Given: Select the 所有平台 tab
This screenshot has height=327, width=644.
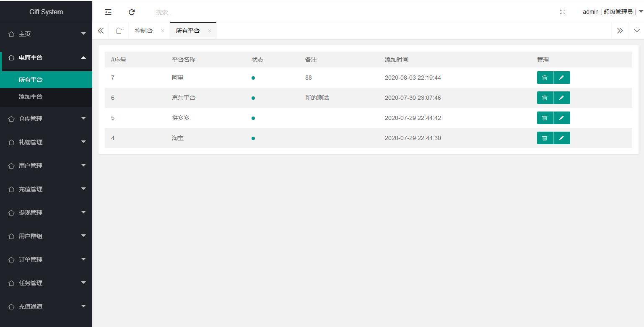Looking at the screenshot, I should click(188, 30).
